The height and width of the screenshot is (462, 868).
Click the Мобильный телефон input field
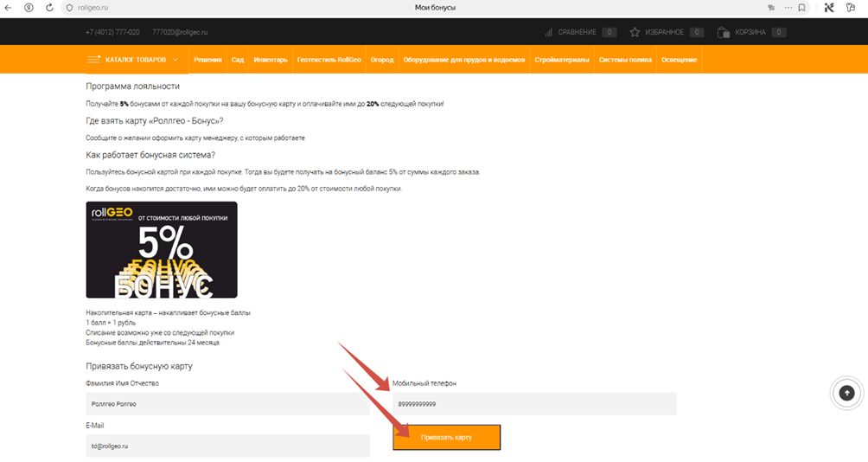[533, 404]
